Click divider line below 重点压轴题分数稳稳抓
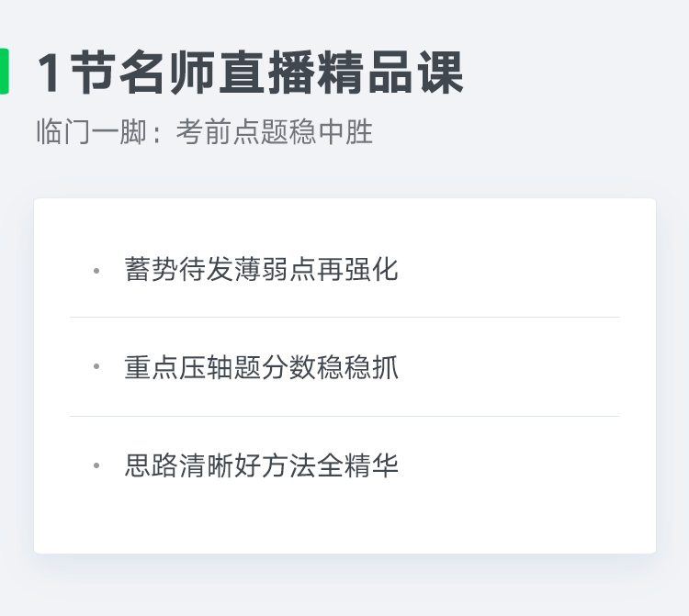 [344, 416]
